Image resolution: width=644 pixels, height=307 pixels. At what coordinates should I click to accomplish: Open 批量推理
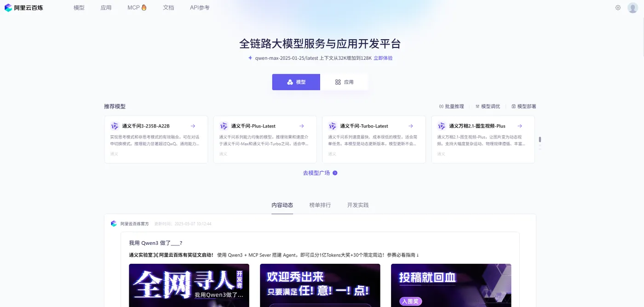[451, 106]
